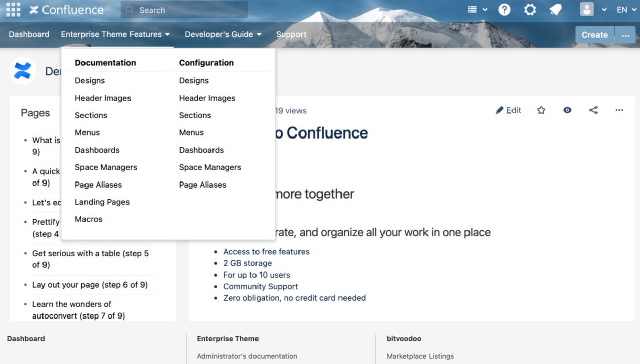Click the Create button
Viewport: 640px width, 364px height.
594,35
